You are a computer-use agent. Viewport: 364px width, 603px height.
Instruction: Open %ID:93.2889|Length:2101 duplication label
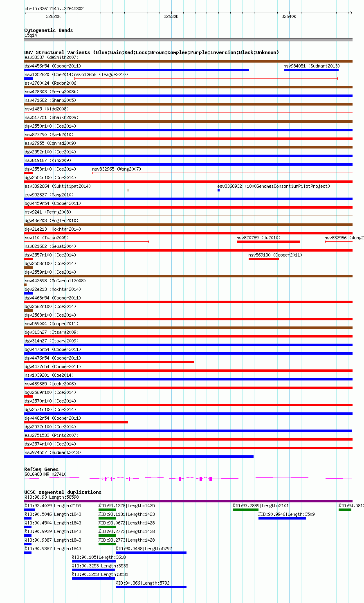(x=261, y=506)
